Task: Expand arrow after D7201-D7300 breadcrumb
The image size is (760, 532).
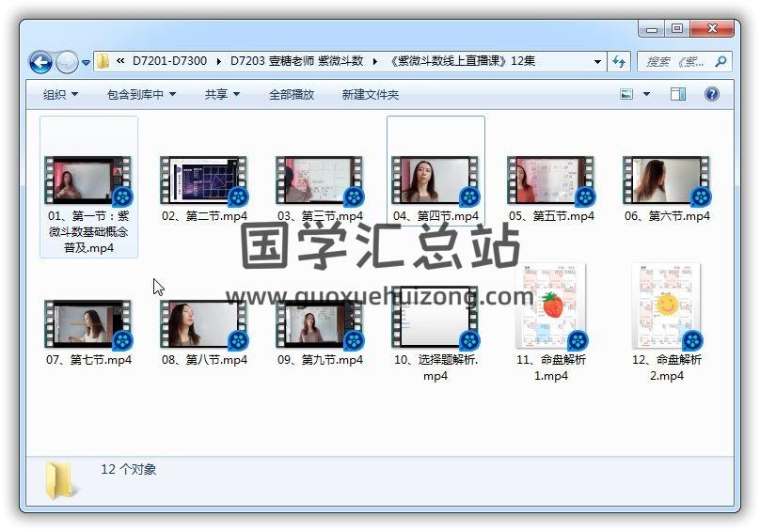Action: tap(218, 61)
